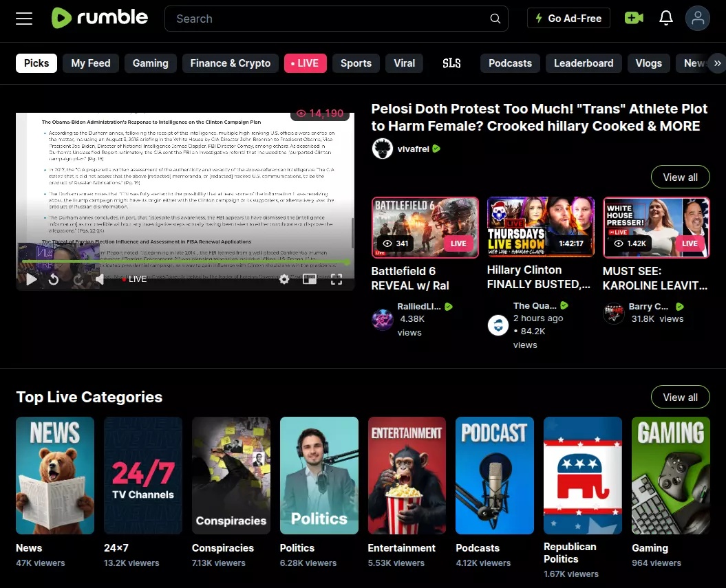The height and width of the screenshot is (588, 726).
Task: Skip forward in the featured video player
Action: 78,279
